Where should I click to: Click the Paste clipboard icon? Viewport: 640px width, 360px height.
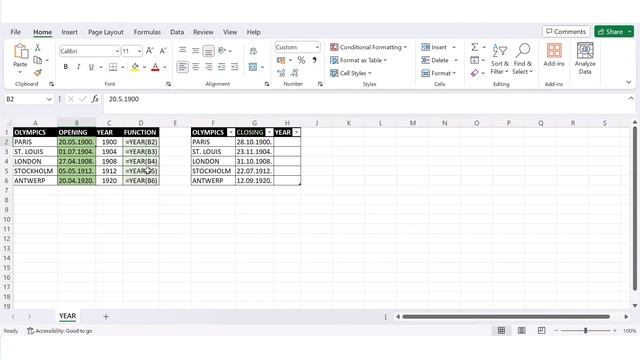tap(20, 52)
